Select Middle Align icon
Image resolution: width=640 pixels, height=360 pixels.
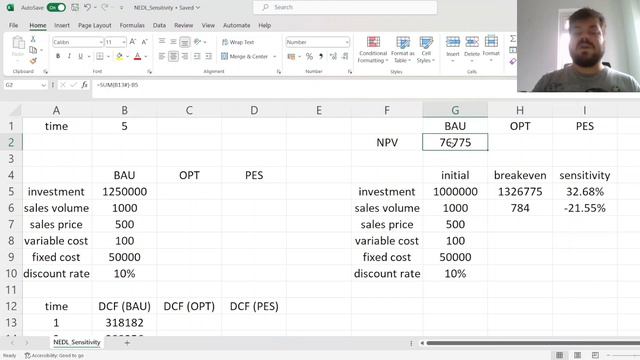[x=173, y=42]
